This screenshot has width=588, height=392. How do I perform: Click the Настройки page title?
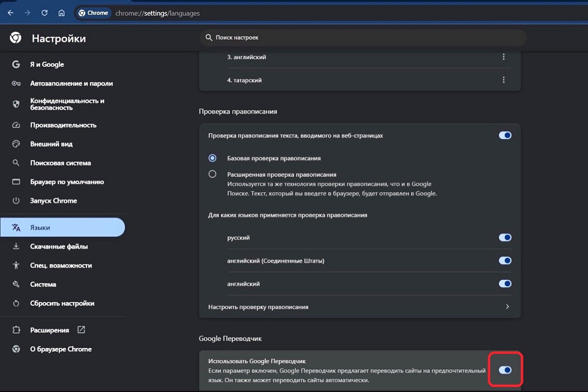tap(59, 38)
